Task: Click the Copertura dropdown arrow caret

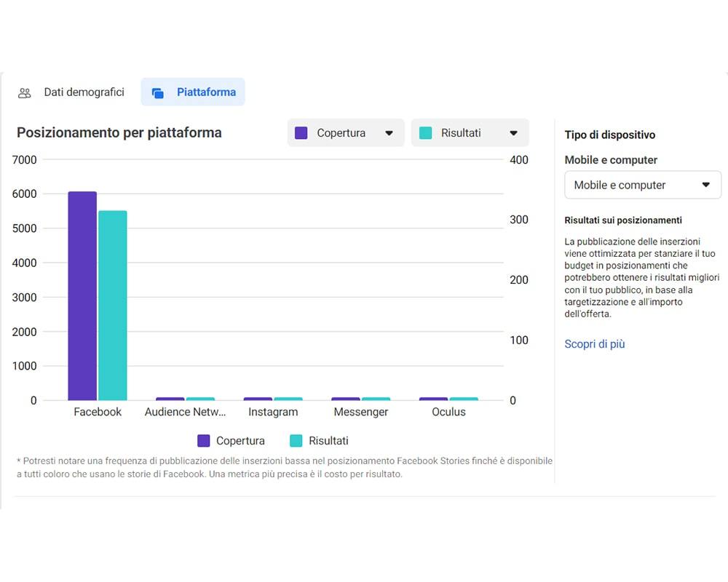Action: (389, 133)
